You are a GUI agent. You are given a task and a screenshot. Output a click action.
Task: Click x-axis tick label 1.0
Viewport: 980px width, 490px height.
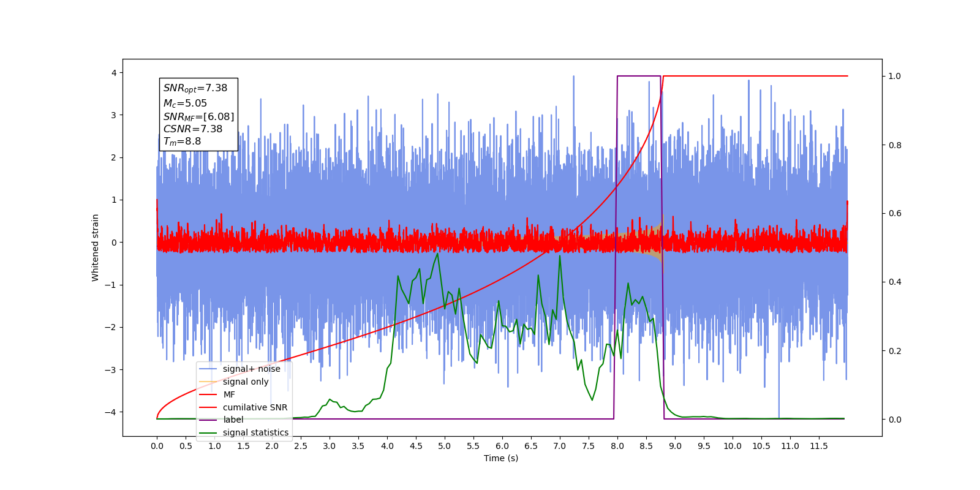214,446
